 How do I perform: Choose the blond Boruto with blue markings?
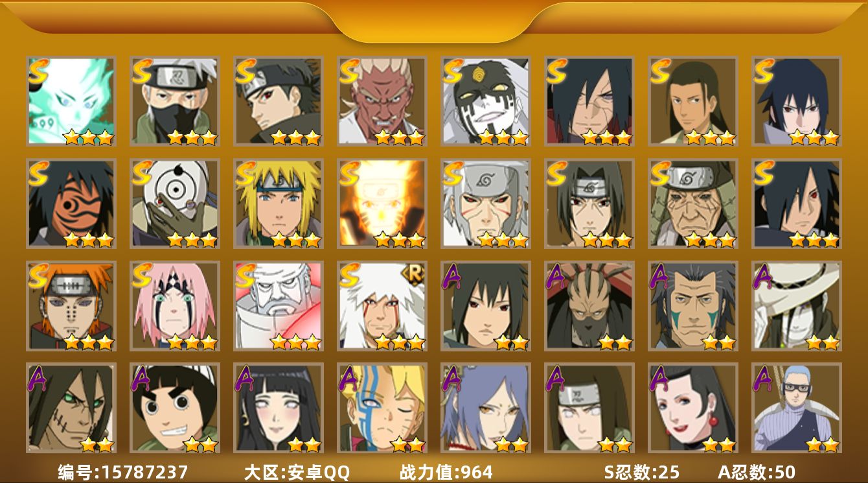(382, 408)
